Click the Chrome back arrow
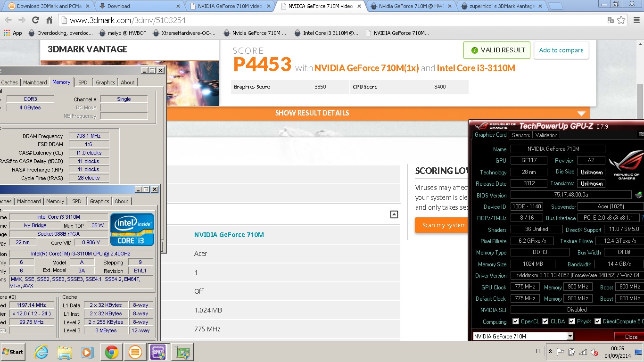 click(8, 20)
